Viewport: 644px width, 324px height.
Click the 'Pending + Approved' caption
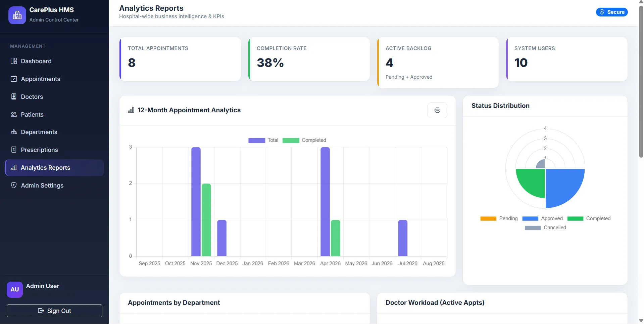pyautogui.click(x=409, y=77)
